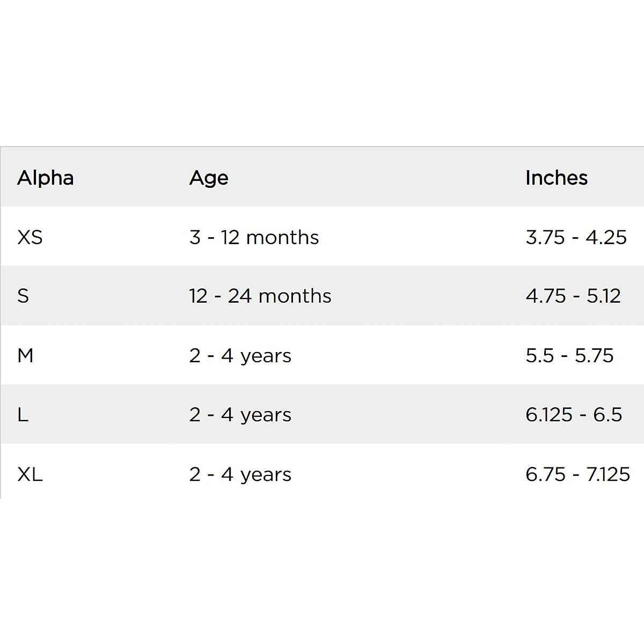
Task: Click the Alpha column header
Action: [x=46, y=178]
